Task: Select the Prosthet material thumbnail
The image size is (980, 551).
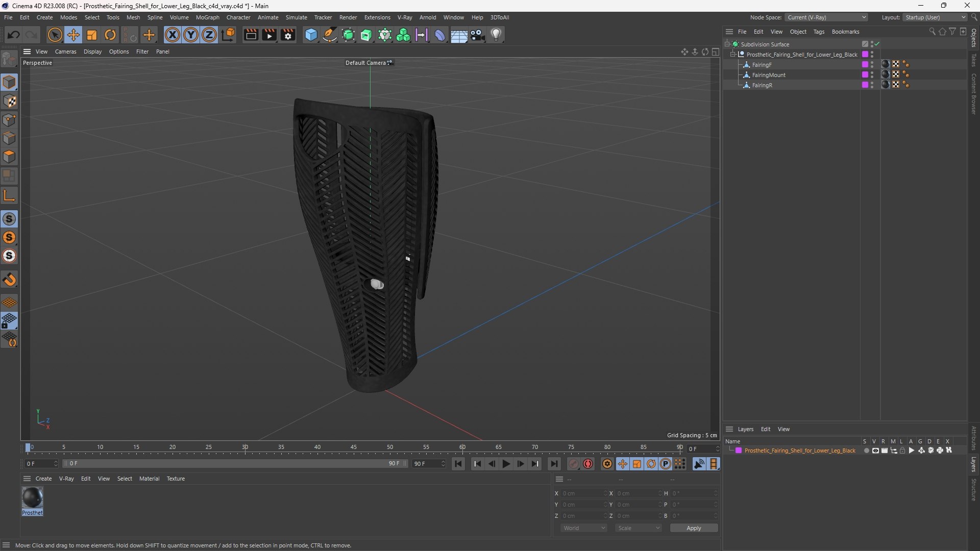Action: pos(32,497)
